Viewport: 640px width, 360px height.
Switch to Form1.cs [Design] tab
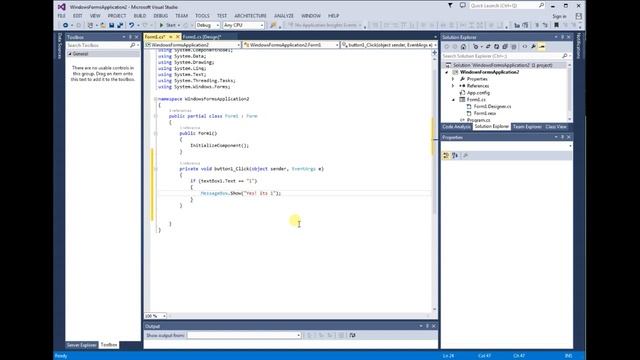tap(202, 37)
